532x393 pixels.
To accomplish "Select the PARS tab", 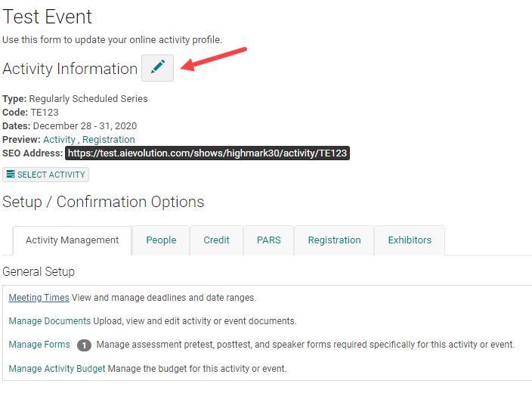I will (268, 240).
